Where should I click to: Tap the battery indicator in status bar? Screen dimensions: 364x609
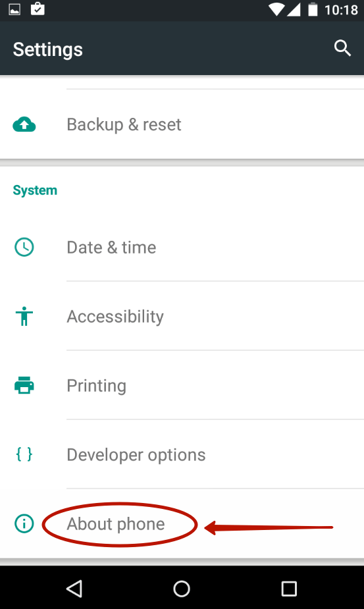(x=313, y=9)
